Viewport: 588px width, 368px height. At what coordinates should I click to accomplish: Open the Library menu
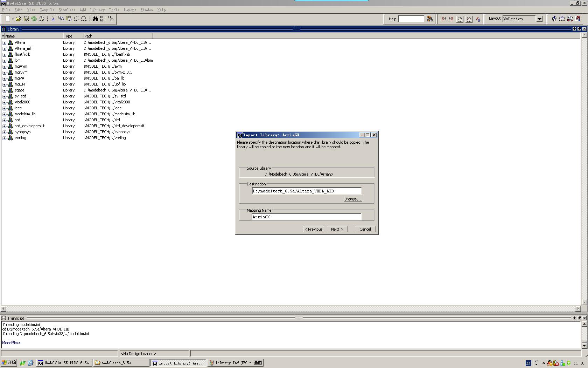click(x=97, y=10)
